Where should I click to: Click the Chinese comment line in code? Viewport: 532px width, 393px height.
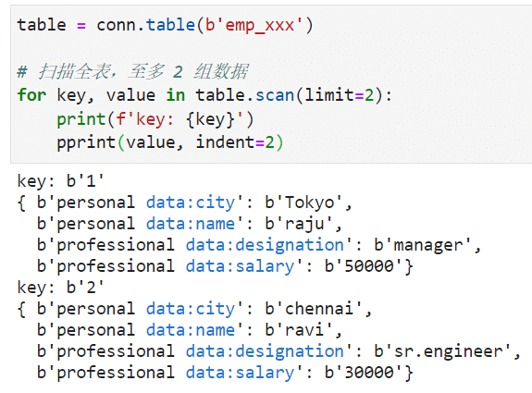(x=132, y=71)
